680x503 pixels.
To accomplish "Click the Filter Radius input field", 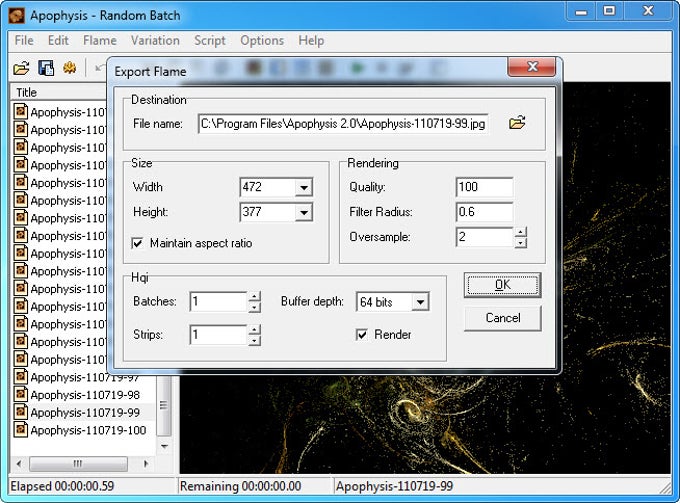I will tap(484, 212).
